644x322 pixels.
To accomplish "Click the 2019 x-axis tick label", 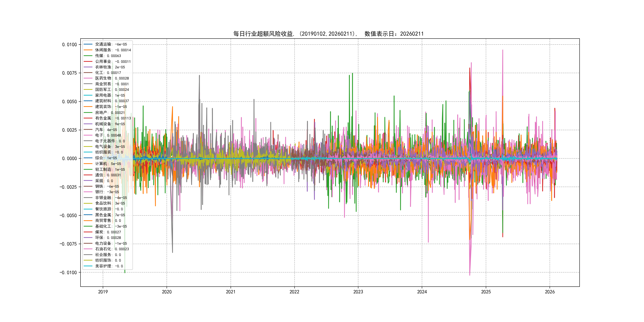I will pyautogui.click(x=103, y=292).
